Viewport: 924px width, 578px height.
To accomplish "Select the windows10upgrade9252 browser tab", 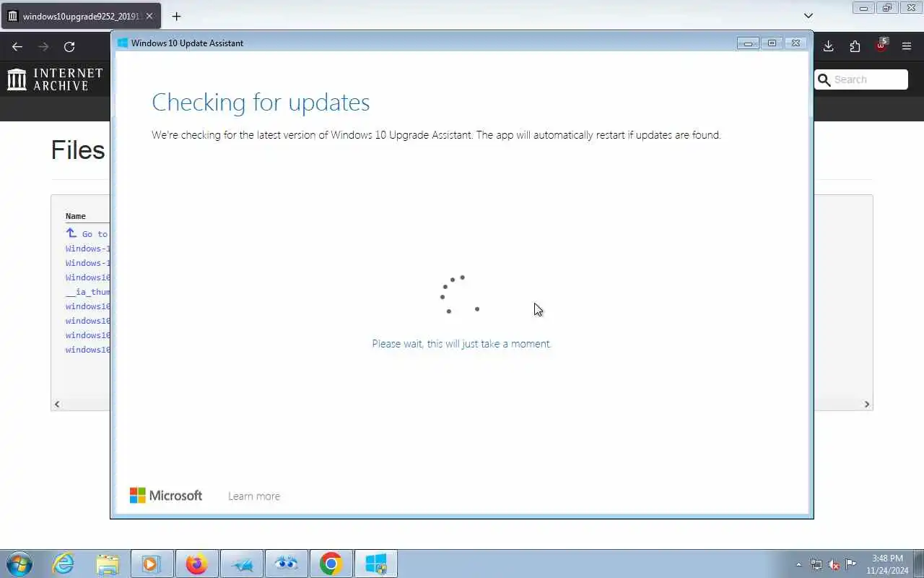I will 81,16.
